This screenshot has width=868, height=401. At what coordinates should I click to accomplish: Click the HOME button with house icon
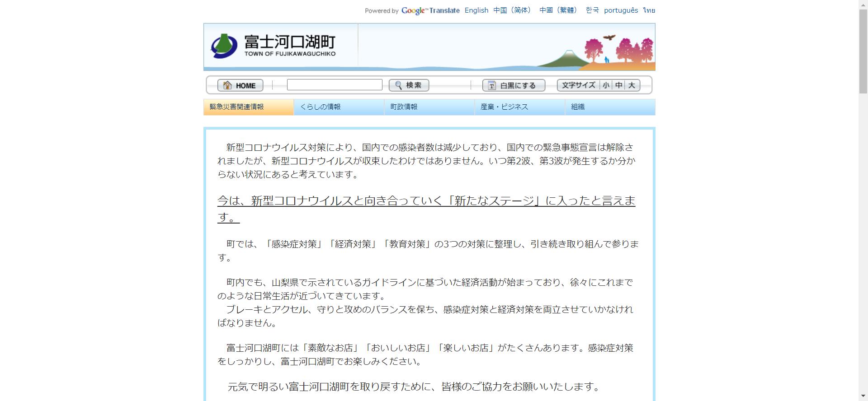(x=240, y=85)
